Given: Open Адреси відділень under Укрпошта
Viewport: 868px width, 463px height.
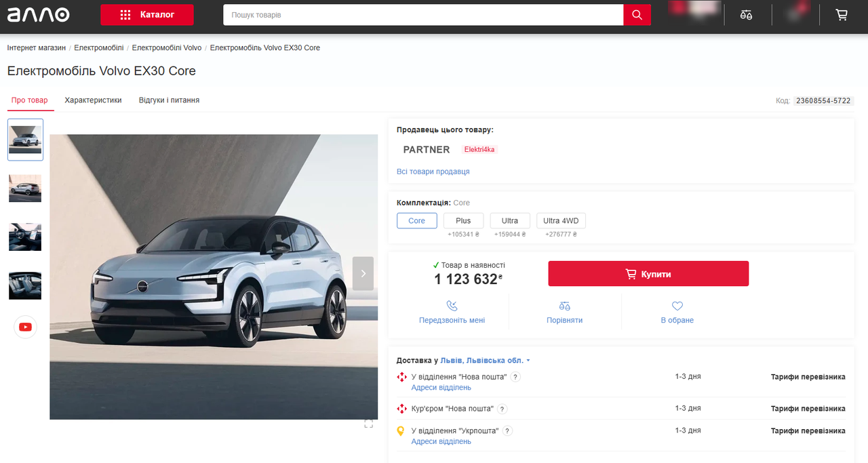Looking at the screenshot, I should click(x=441, y=441).
